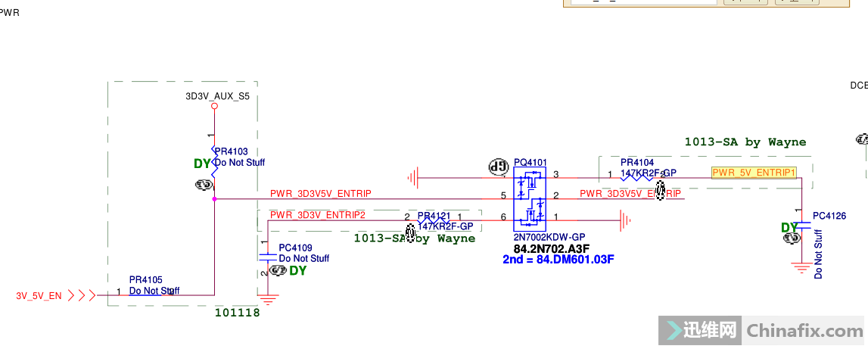Click PWR_3D3V5V_ENTRIP label left of PQ4101
This screenshot has width=868, height=349.
pos(321,194)
